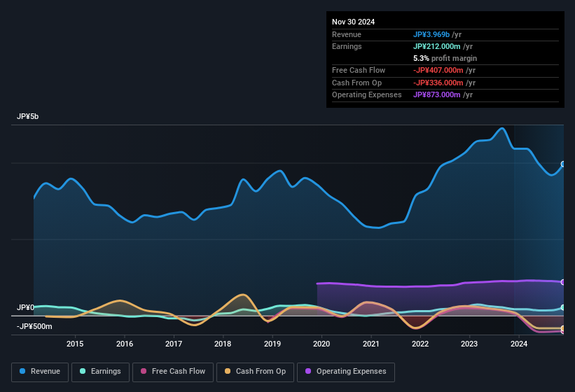
Task: Click the orange Cash From Op endpoint marker
Action: tap(563, 328)
